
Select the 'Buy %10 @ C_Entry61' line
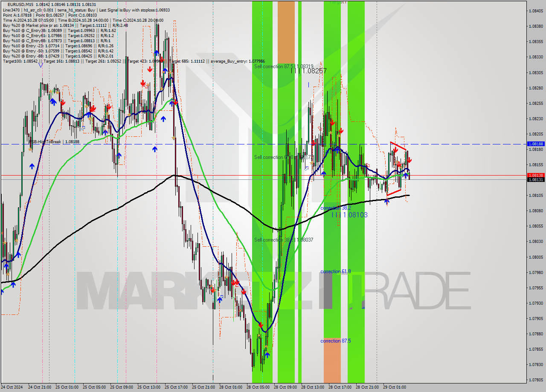tap(58, 36)
